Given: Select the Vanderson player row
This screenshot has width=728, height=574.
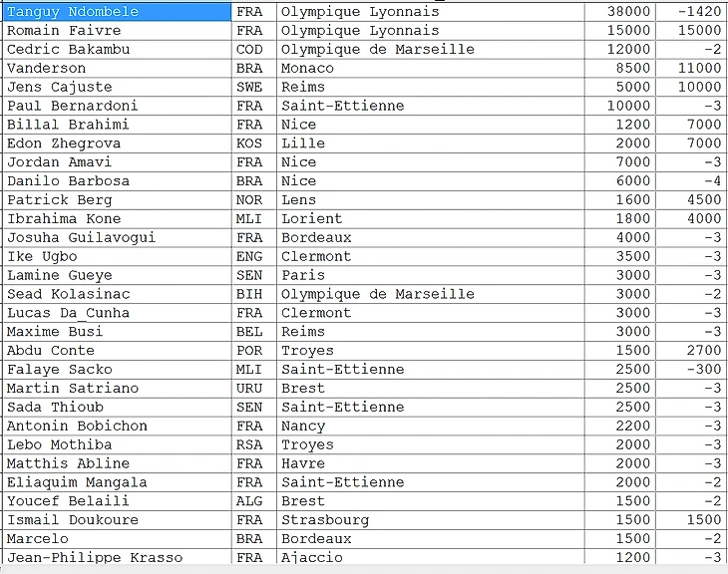Looking at the screenshot, I should [364, 68].
